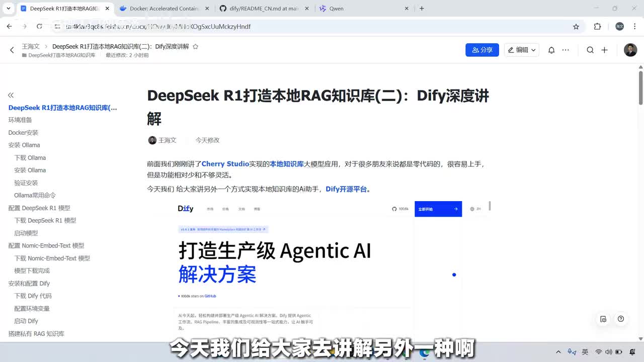Open the notifications bell
Image resolution: width=644 pixels, height=362 pixels.
(551, 50)
